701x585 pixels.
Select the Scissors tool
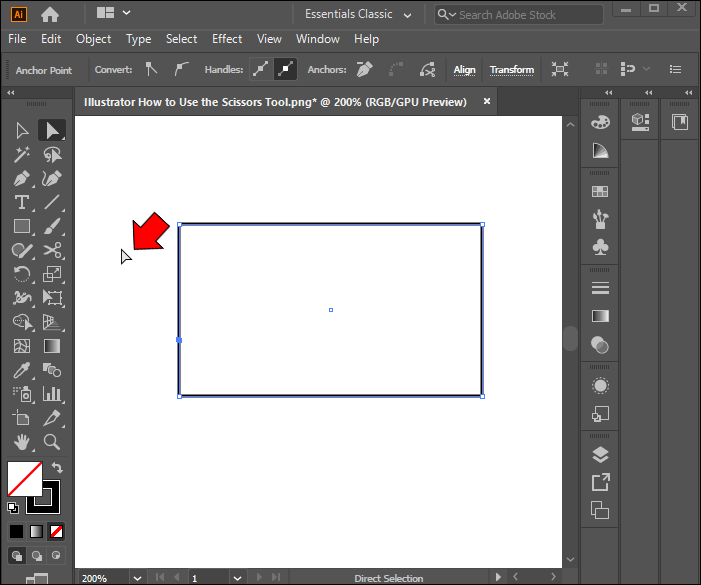pyautogui.click(x=52, y=251)
